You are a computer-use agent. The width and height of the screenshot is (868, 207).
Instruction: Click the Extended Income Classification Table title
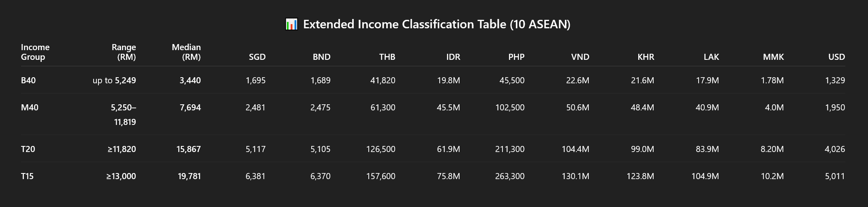(x=436, y=24)
